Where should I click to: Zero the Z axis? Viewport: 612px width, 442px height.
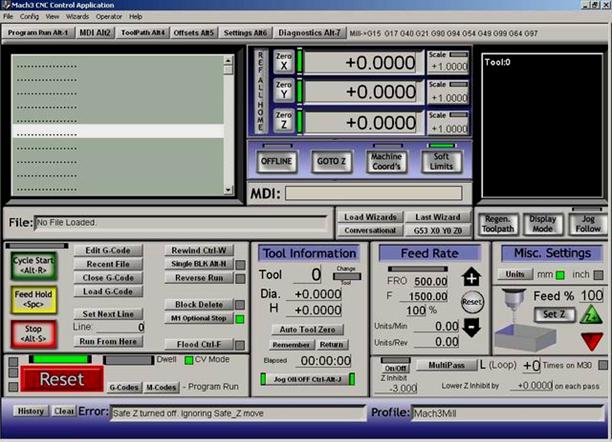click(284, 120)
